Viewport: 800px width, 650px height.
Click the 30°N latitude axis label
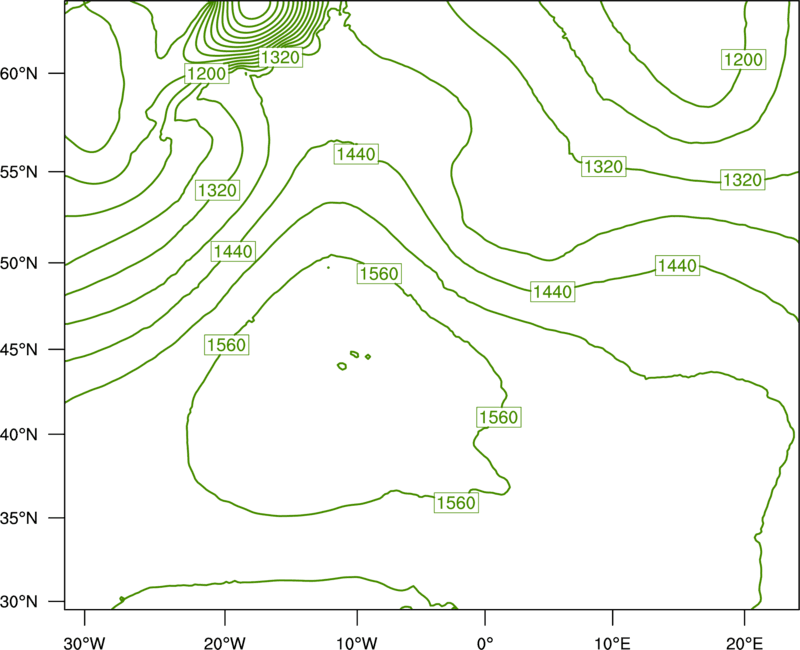click(x=19, y=602)
